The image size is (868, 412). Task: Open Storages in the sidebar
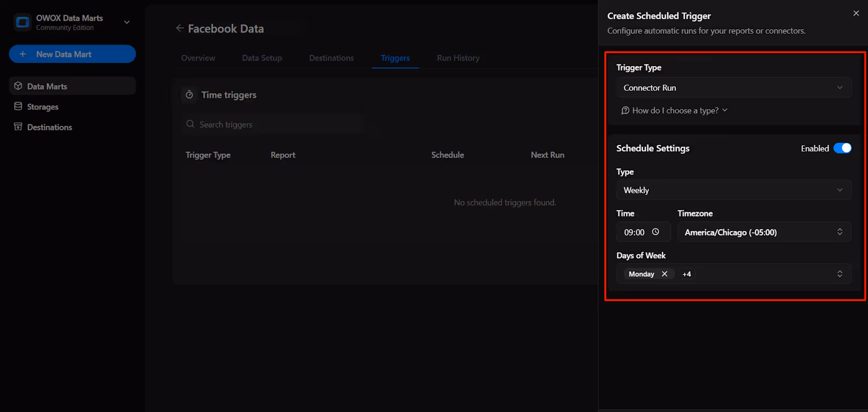(x=72, y=107)
